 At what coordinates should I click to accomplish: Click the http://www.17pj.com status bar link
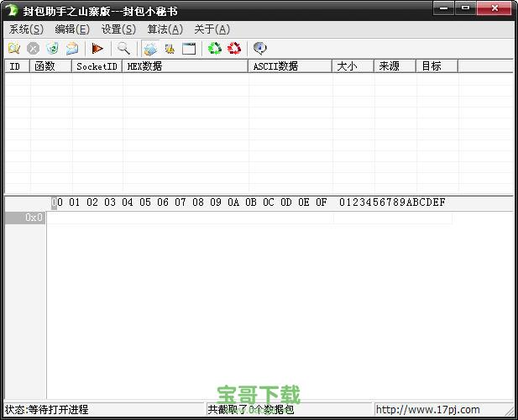[427, 410]
